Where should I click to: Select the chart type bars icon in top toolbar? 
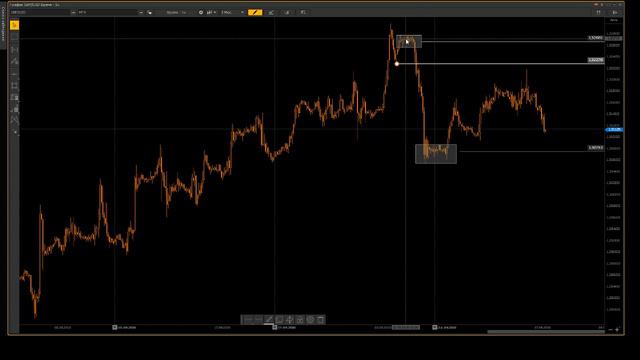click(209, 12)
